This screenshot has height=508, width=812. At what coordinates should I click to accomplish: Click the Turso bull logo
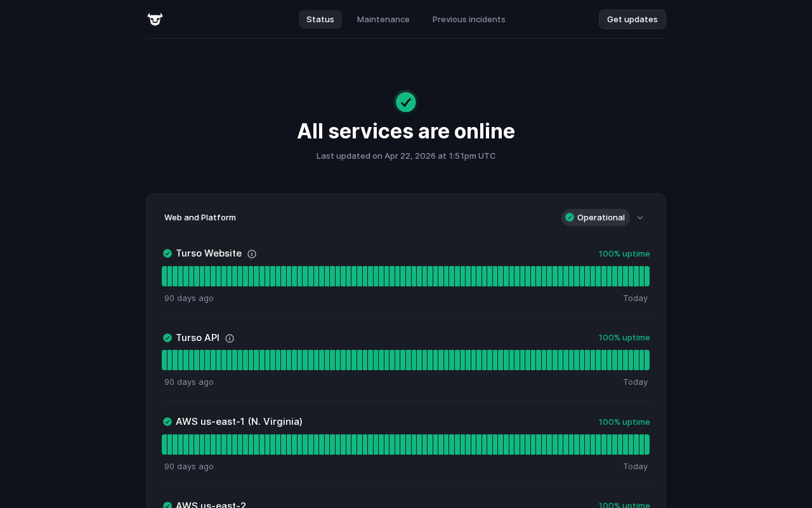(155, 20)
